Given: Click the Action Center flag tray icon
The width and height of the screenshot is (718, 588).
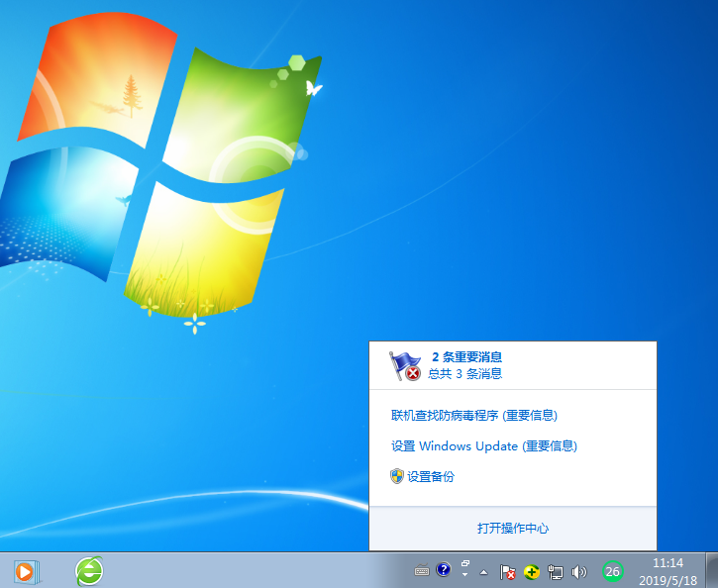Looking at the screenshot, I should click(x=508, y=571).
